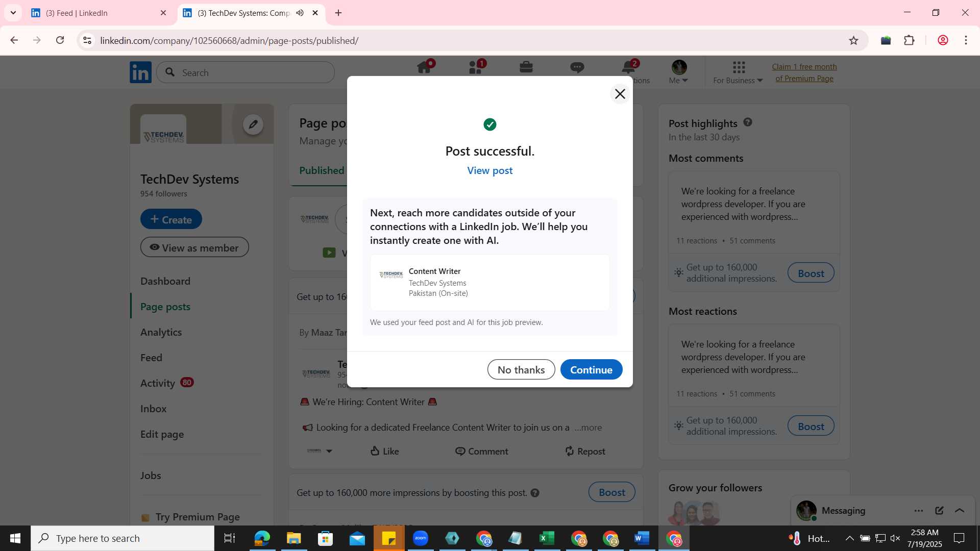Open the tab search dropdown arrow
Screen dimensions: 980x551
coord(13,13)
